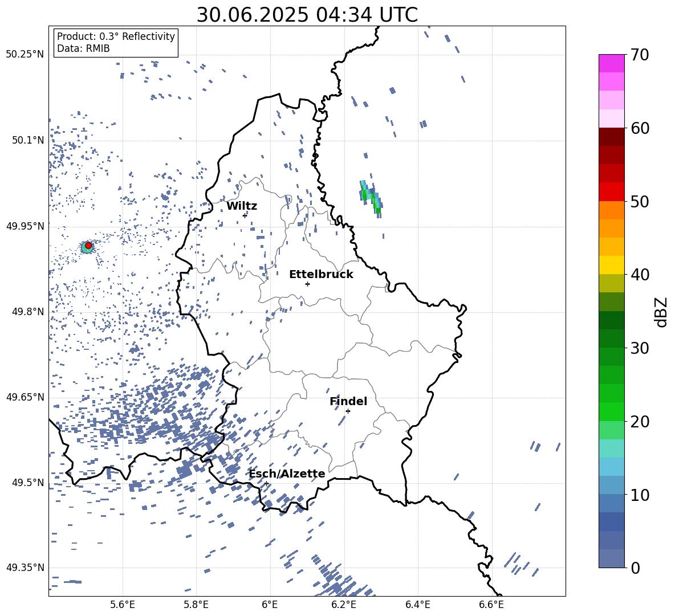This screenshot has width=675, height=616.
Task: Click the Ettelbruck location cross marker
Action: click(x=307, y=284)
